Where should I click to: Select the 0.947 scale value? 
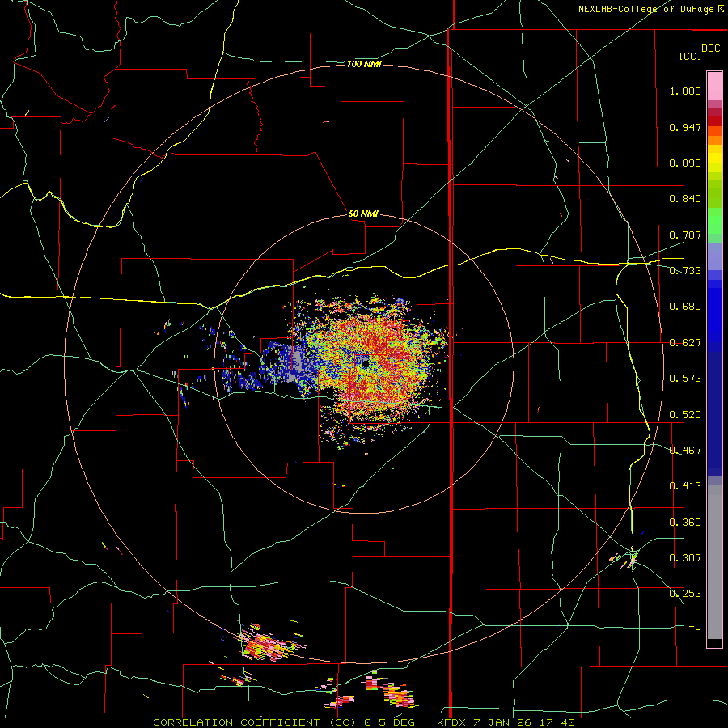685,127
